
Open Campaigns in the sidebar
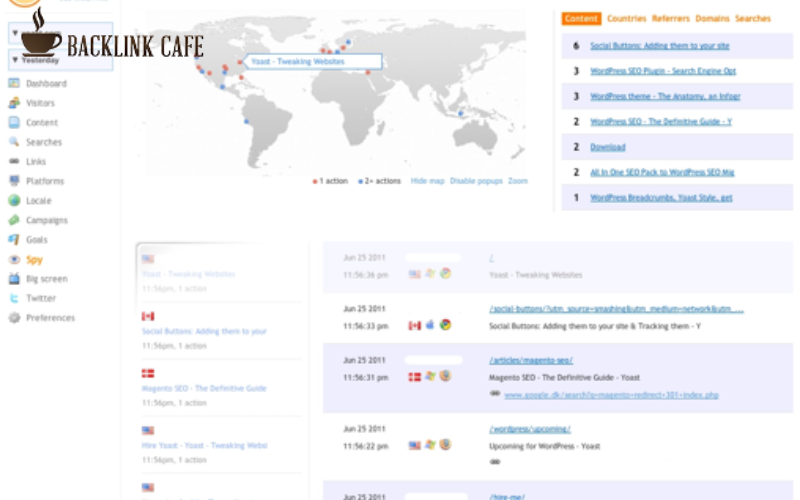pyautogui.click(x=46, y=220)
